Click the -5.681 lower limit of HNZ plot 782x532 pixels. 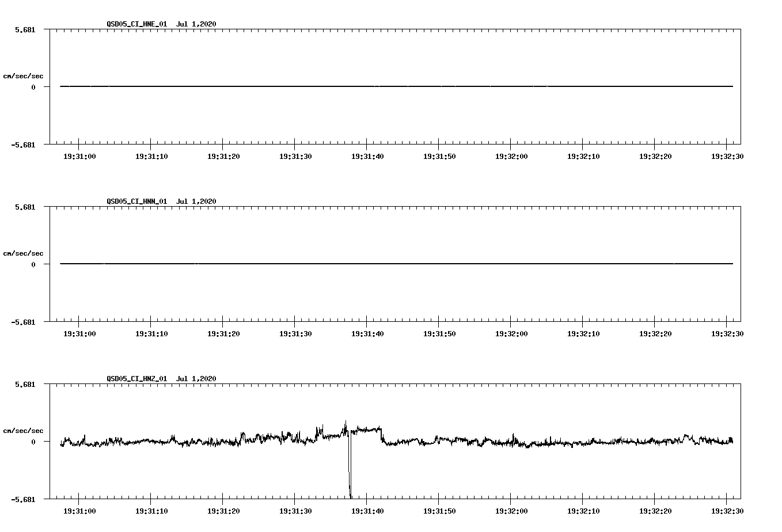23,499
